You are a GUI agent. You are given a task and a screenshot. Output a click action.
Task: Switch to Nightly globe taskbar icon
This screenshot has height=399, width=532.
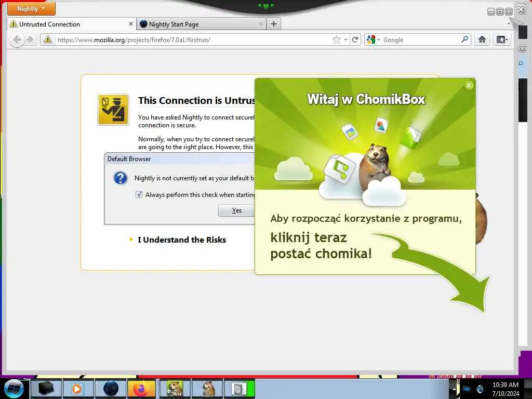tap(111, 389)
